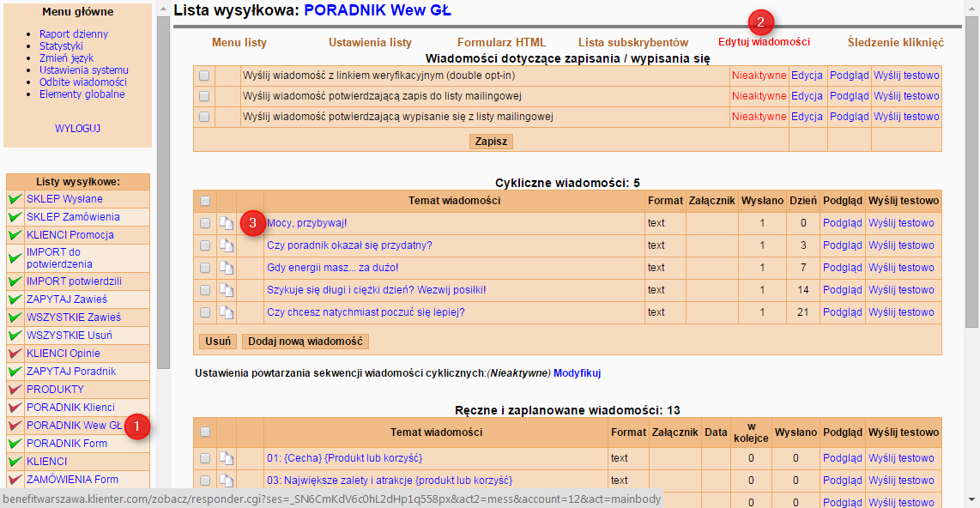Click Wyślij testowo for 'Gdy energii masz... za dużo!'
The image size is (980, 508).
click(x=901, y=268)
